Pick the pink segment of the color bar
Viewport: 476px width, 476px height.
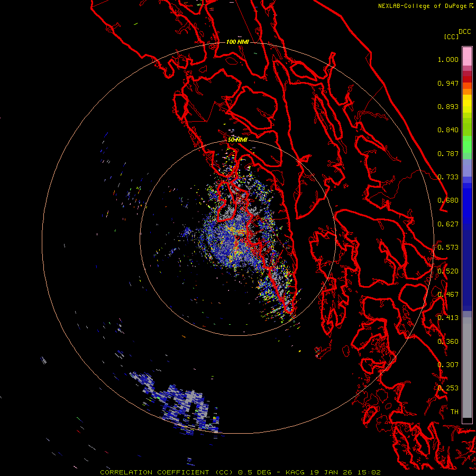(x=467, y=57)
